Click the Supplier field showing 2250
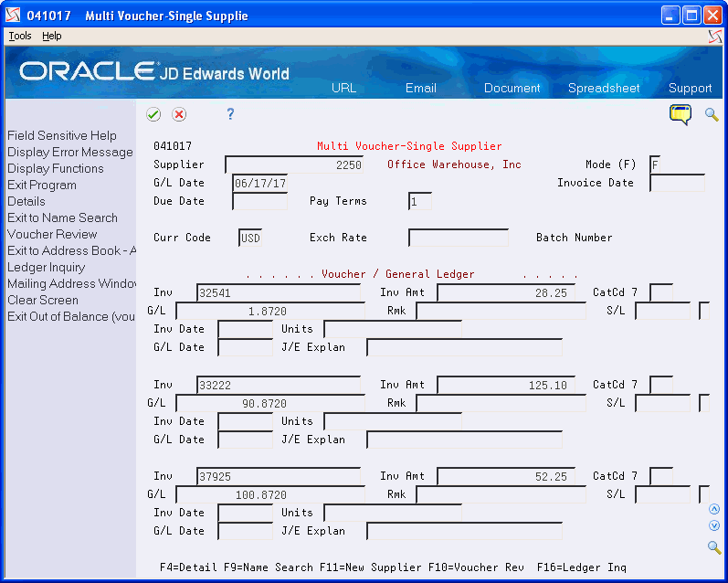728x583 pixels. tap(294, 164)
